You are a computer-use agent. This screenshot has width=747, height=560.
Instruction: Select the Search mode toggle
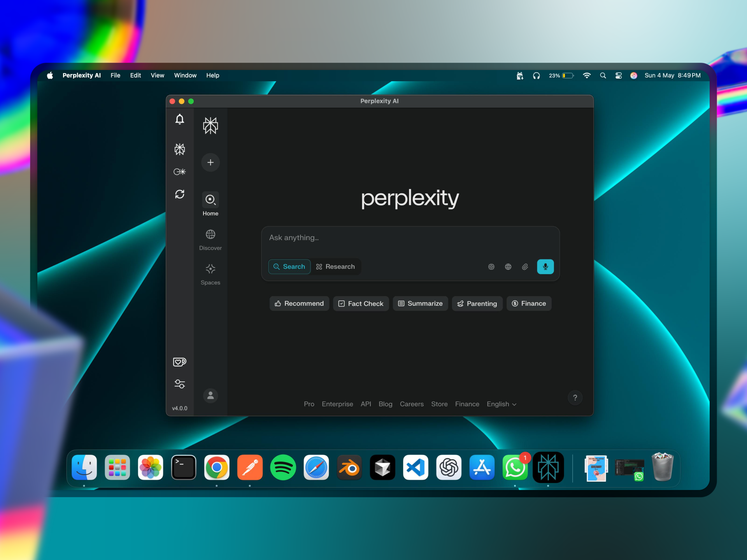tap(289, 266)
